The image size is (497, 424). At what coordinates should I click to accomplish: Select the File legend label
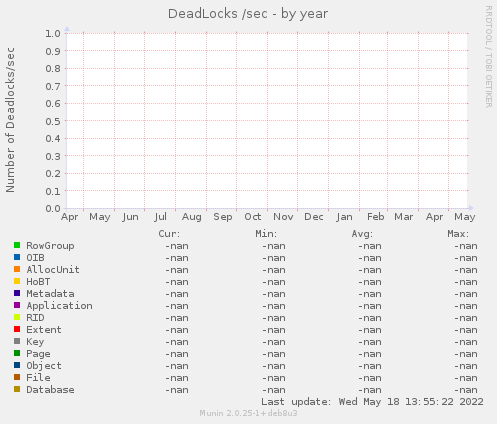coord(38,378)
